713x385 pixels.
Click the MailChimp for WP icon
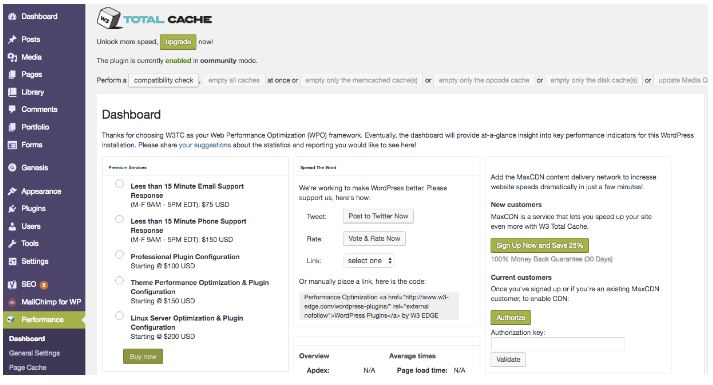(x=12, y=302)
